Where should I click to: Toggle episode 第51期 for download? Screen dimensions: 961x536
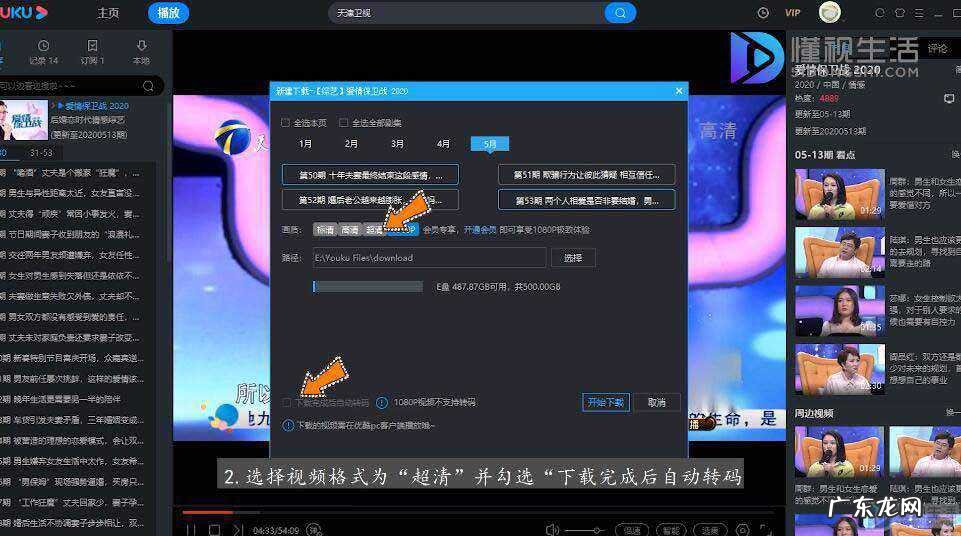pyautogui.click(x=587, y=175)
